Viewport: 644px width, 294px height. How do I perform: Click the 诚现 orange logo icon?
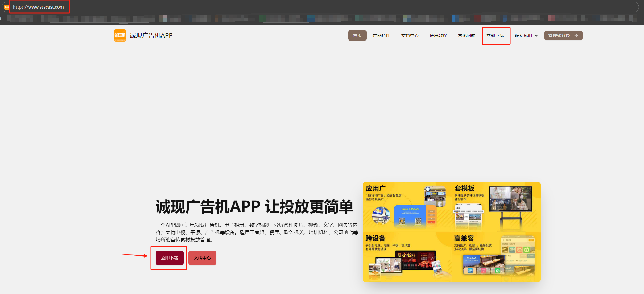120,35
